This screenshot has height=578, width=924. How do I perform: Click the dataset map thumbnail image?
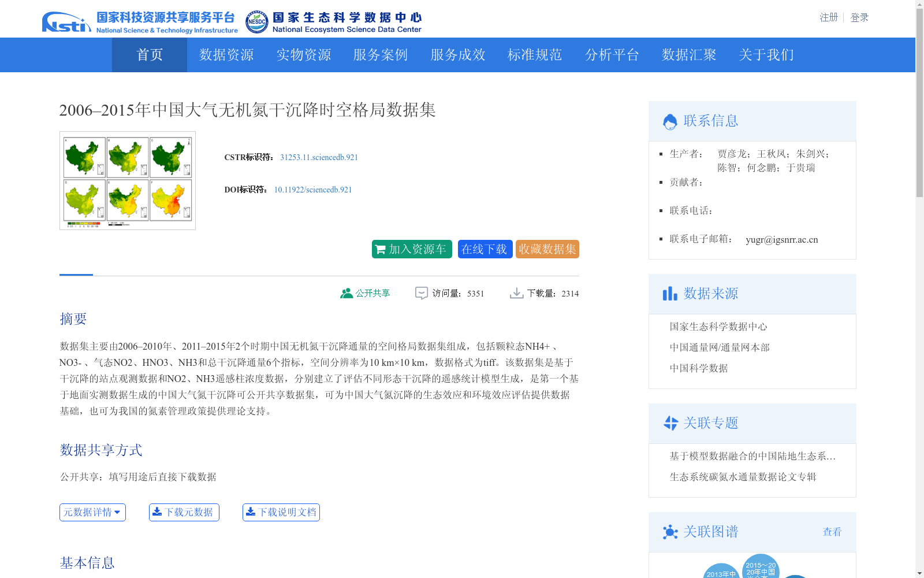coord(128,180)
